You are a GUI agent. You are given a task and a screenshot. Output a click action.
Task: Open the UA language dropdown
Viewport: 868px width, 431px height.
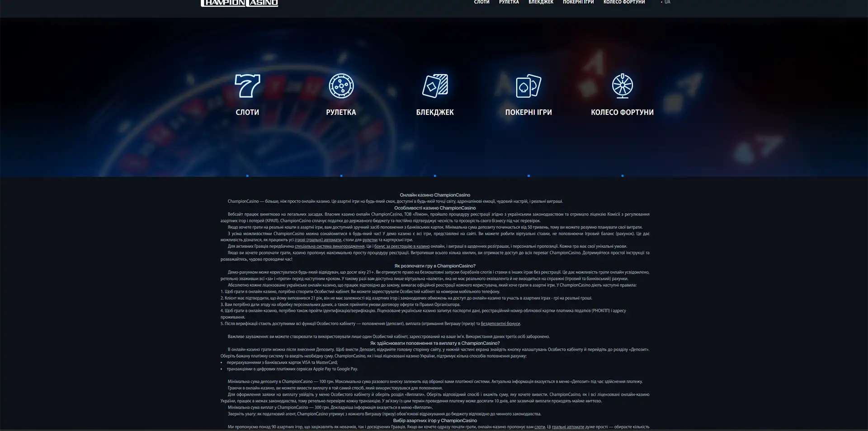click(666, 2)
